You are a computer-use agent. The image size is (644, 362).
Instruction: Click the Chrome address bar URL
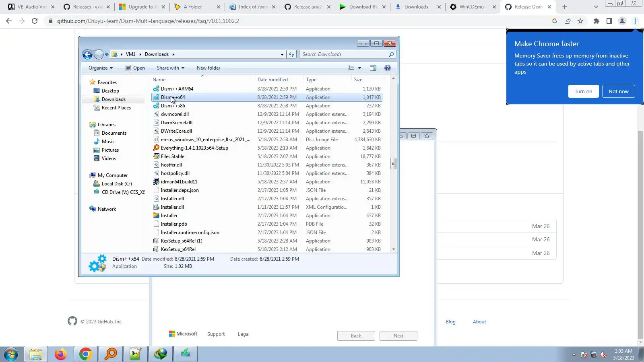coord(148,21)
